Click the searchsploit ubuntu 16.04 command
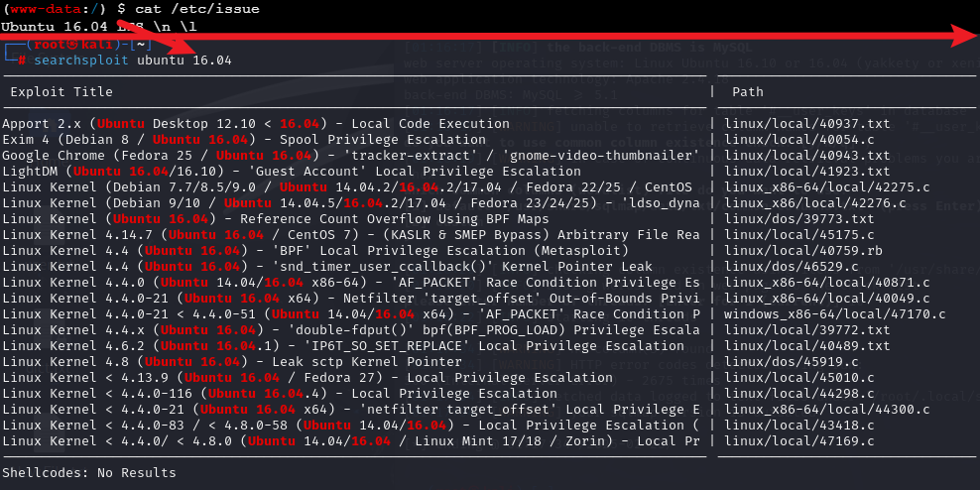980x490 pixels. click(x=132, y=61)
